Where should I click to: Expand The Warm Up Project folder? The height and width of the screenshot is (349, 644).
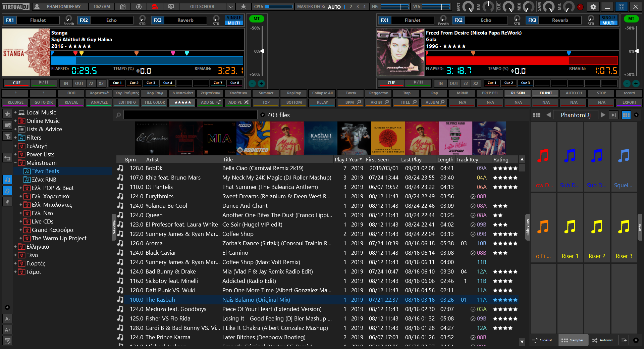click(21, 238)
